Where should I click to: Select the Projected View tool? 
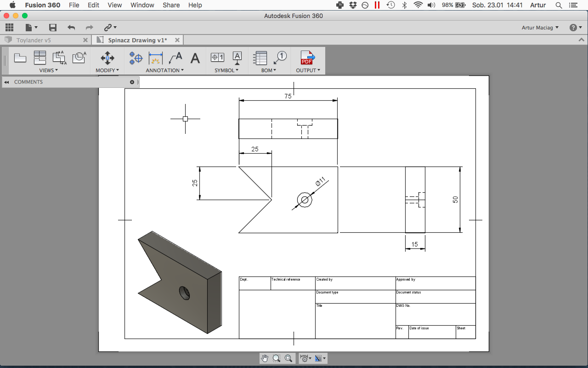(40, 58)
